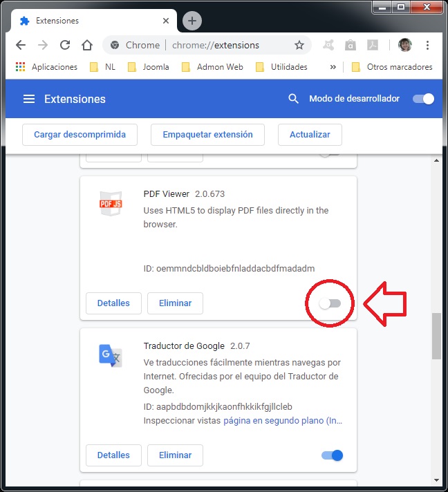This screenshot has width=448, height=492.
Task: Enable the PDF Viewer extension toggle
Action: (x=330, y=303)
